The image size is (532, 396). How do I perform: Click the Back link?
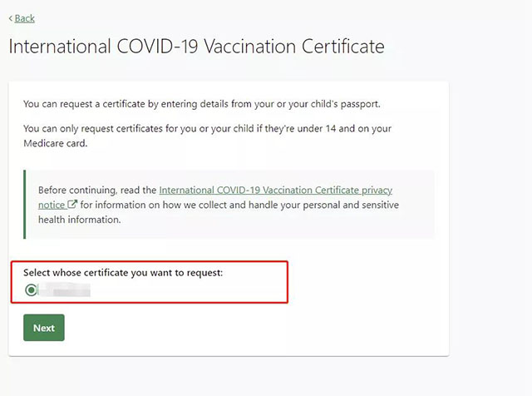tap(24, 18)
